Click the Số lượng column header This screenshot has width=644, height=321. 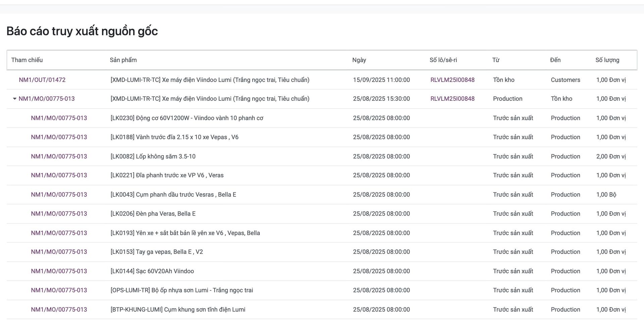tap(607, 60)
